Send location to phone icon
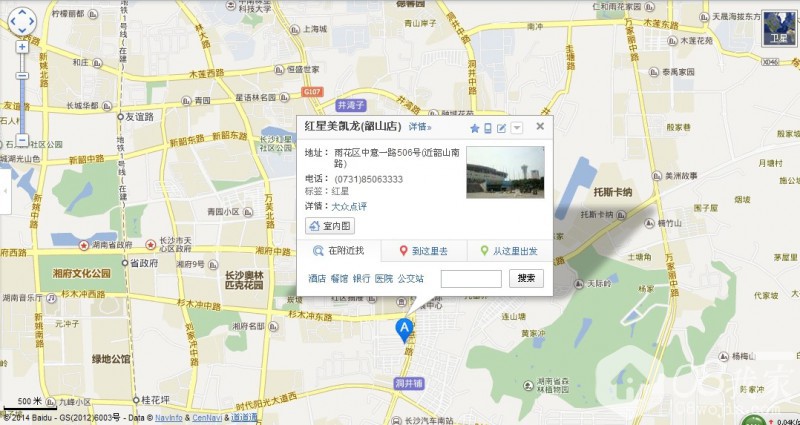Image resolution: width=800 pixels, height=425 pixels. click(488, 128)
